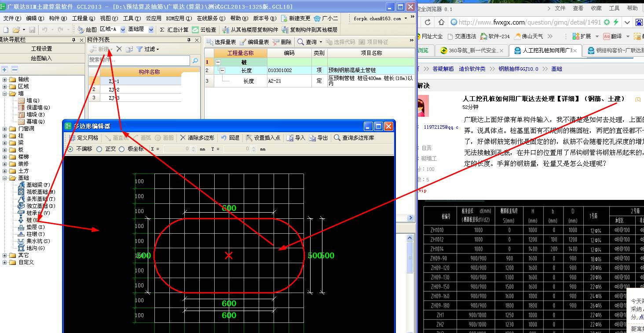Click 设置插入点 tool
Viewport: 644px width, 333px height.
coord(263,138)
